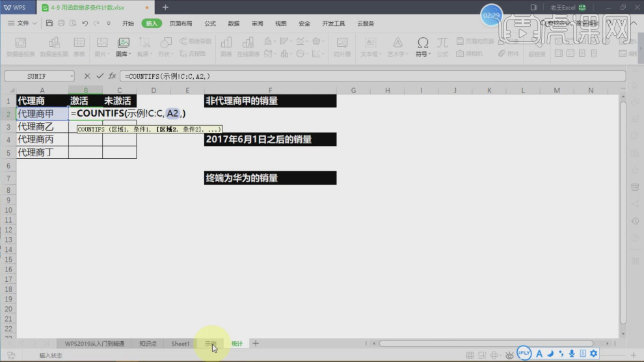Open iFLY input toolbar settings gear
644x362 pixels.
coord(593,354)
